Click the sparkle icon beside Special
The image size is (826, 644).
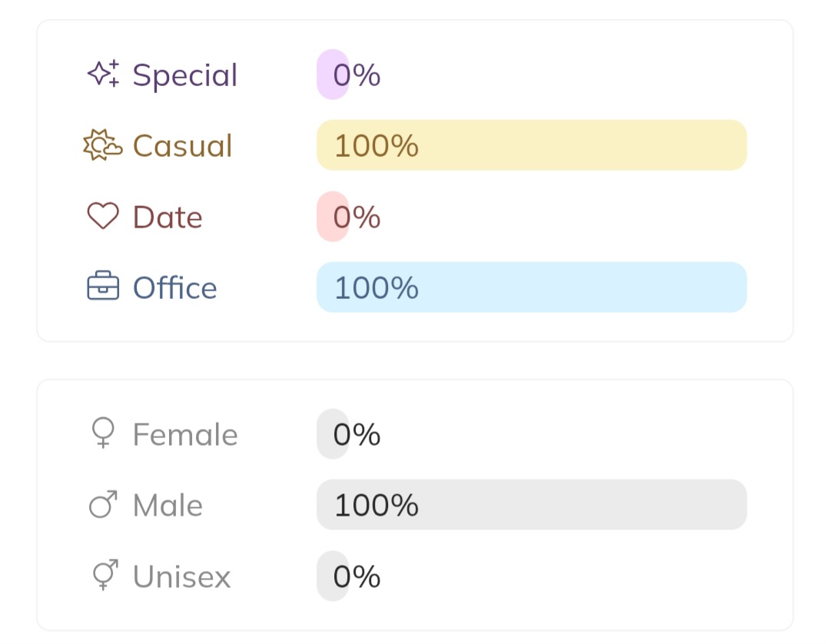[103, 74]
